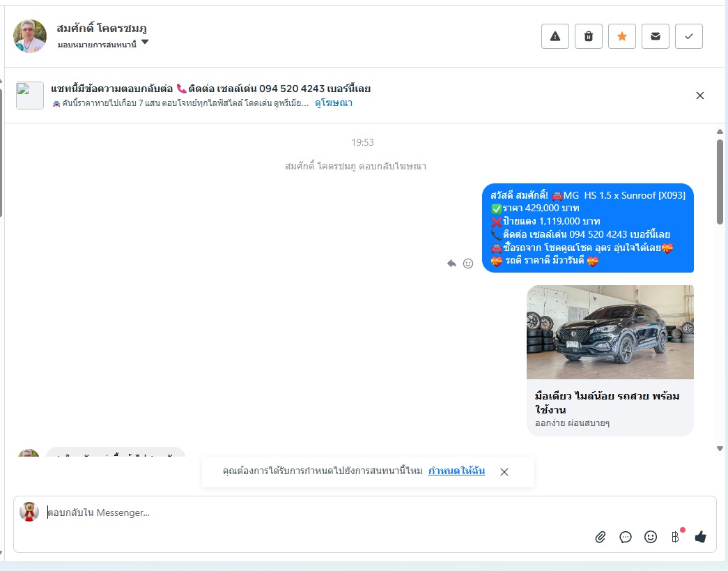Click card subtitle ออกง่าย ผ่อนสบายๆ

click(572, 423)
